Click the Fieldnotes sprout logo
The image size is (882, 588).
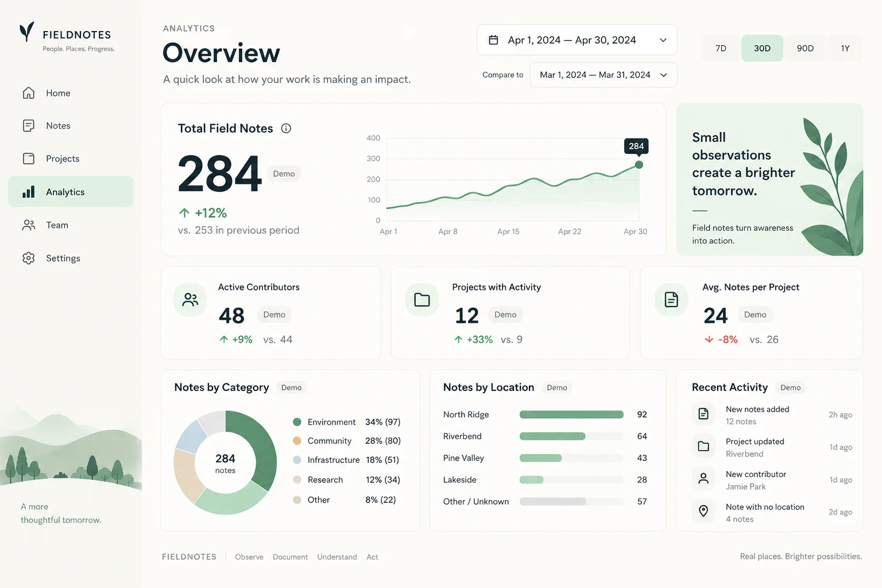click(26, 32)
